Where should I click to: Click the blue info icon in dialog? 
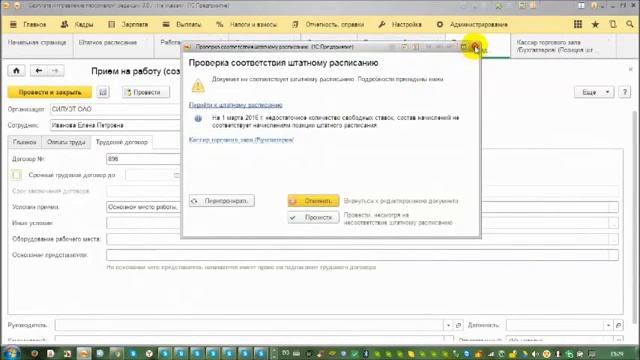(198, 118)
